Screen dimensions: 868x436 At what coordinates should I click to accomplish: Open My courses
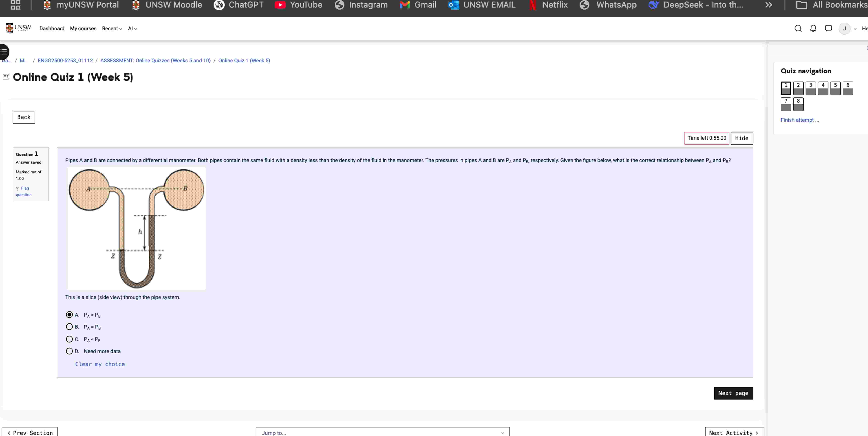(x=83, y=28)
